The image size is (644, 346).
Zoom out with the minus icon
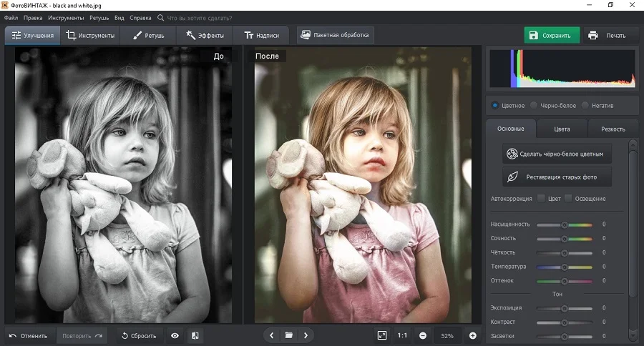[423, 335]
